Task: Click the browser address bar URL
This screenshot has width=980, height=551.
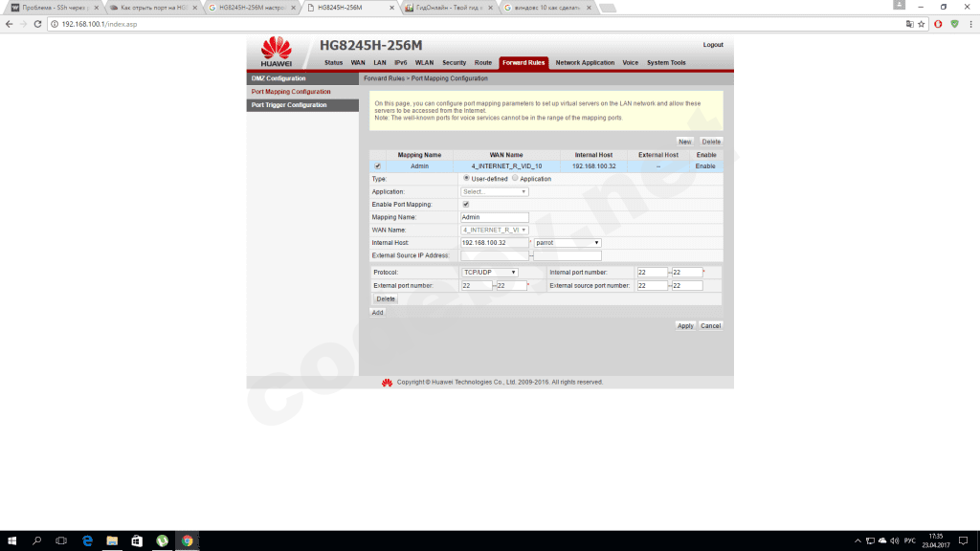Action: (x=100, y=24)
